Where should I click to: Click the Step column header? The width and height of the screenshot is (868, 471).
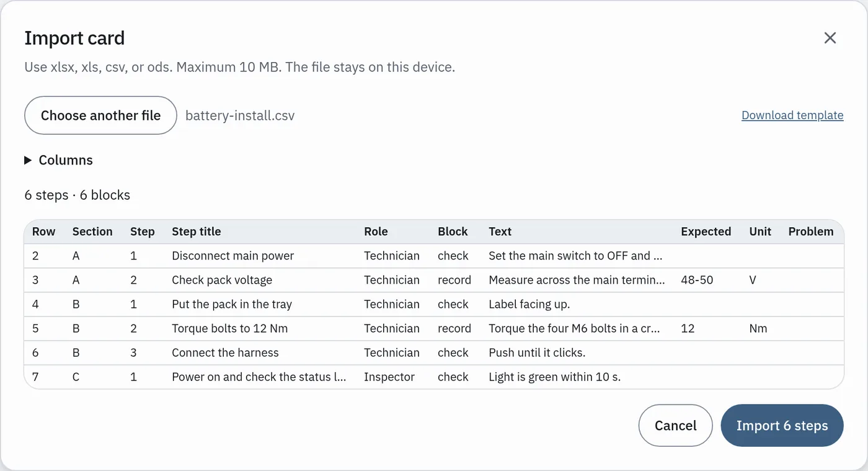click(142, 231)
